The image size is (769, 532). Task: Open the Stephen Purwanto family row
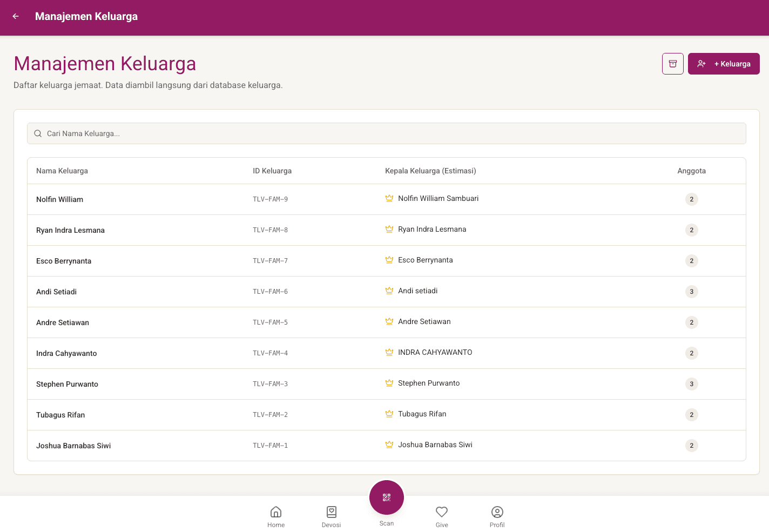click(x=387, y=384)
